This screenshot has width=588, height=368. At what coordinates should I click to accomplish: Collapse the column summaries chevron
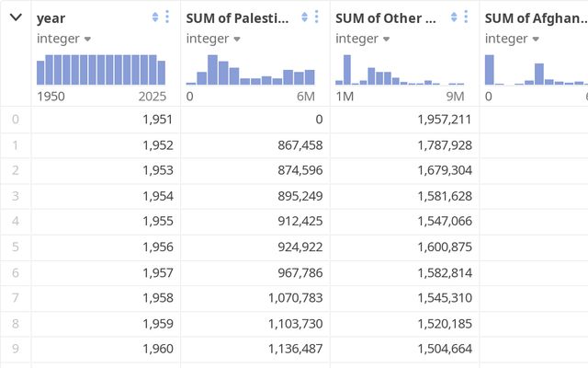[x=16, y=17]
